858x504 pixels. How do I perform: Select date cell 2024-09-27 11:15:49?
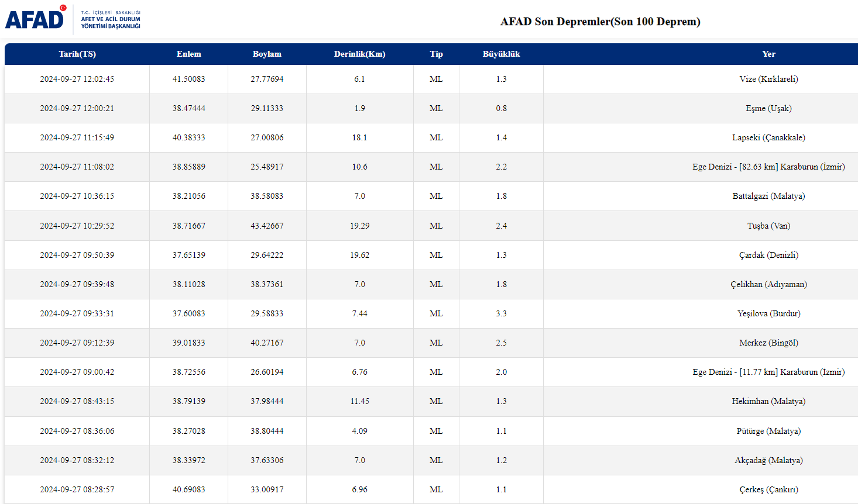(77, 137)
